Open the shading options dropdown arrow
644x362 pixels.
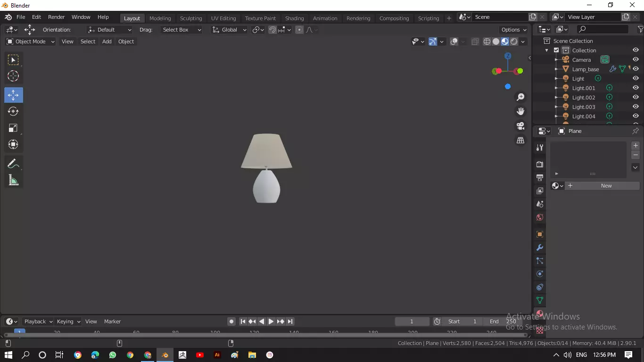(523, 41)
